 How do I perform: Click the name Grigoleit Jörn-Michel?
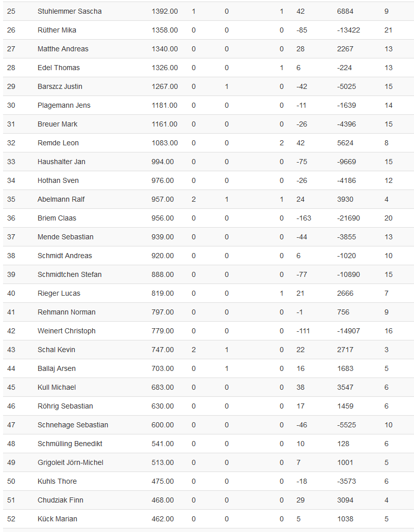click(70, 462)
